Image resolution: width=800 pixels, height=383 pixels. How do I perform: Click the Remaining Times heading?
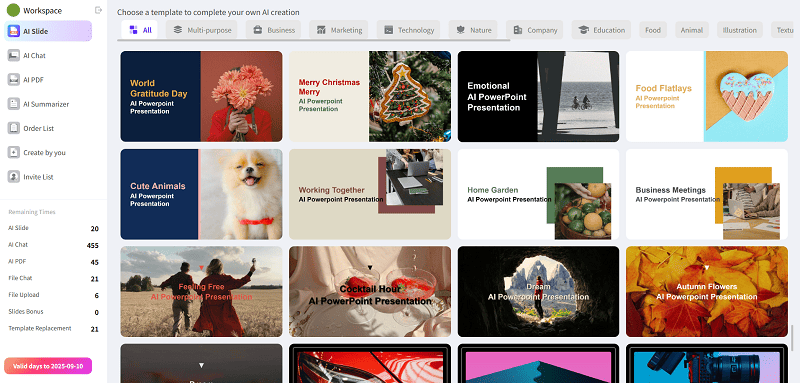tap(32, 212)
